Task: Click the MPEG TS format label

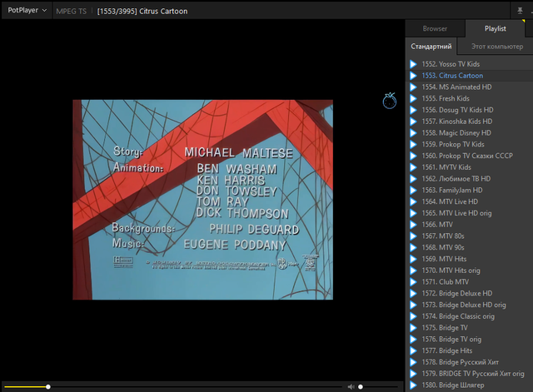Action: (x=72, y=11)
